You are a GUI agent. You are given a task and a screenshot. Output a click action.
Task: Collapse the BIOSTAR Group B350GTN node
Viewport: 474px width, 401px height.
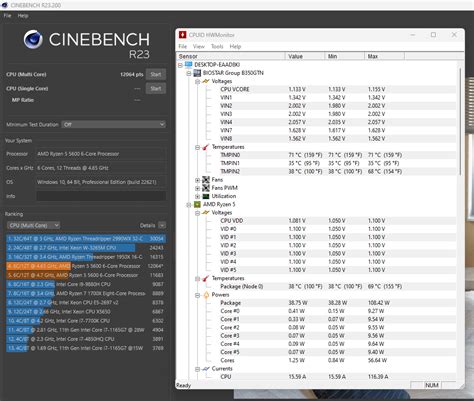tap(189, 73)
